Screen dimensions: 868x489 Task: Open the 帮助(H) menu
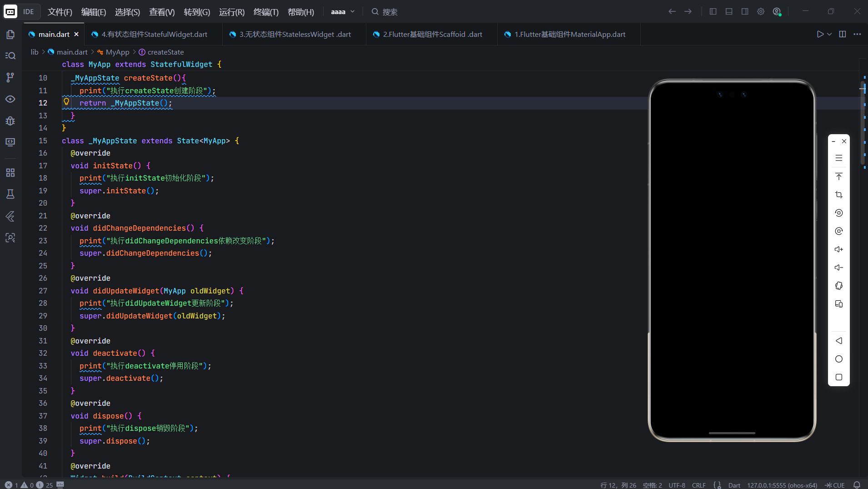pyautogui.click(x=301, y=12)
